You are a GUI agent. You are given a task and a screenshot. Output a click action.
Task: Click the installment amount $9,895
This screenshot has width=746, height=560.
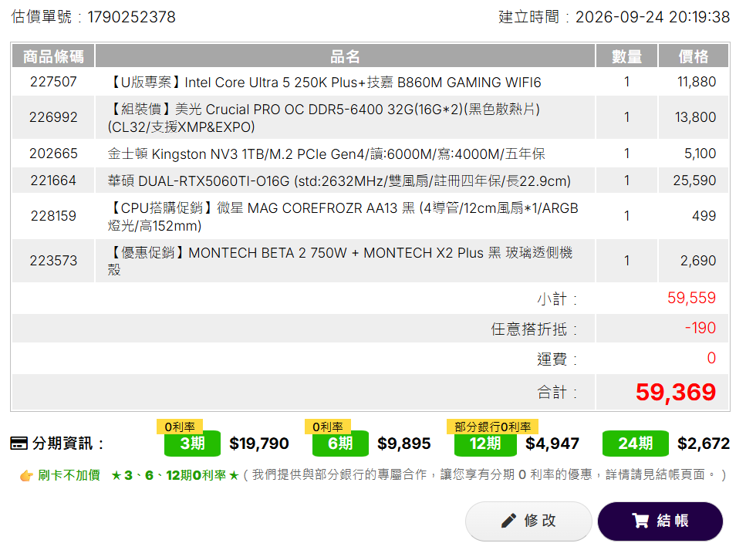point(404,444)
